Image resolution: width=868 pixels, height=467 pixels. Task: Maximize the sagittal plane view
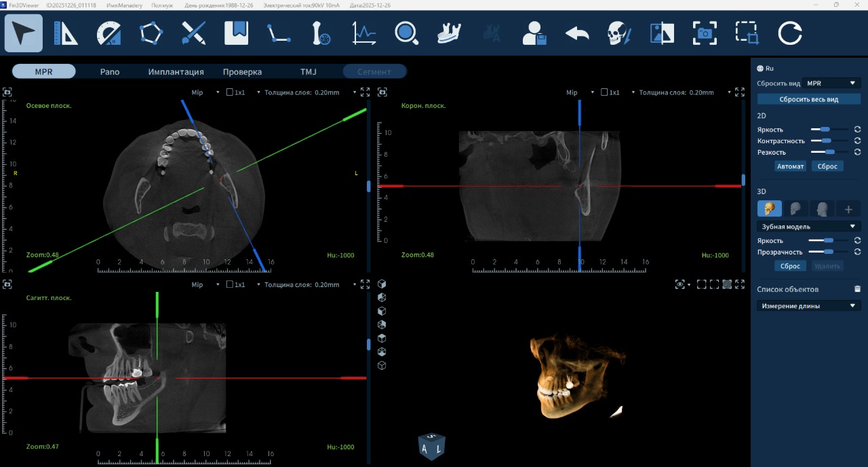tap(365, 284)
